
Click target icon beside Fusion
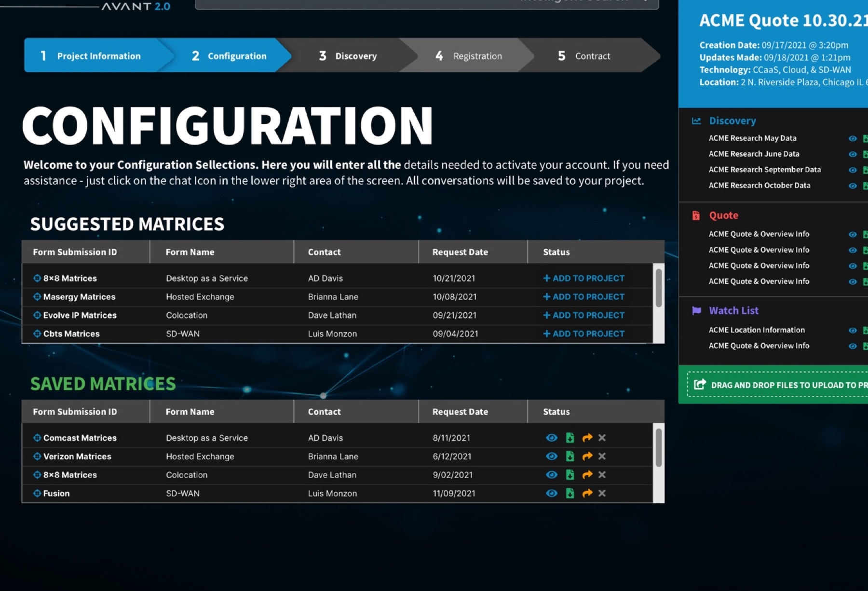(37, 493)
